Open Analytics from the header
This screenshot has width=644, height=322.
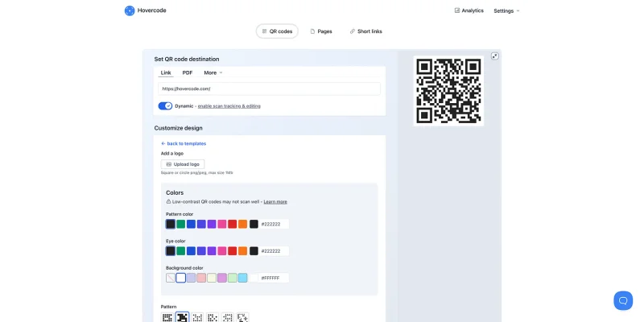pyautogui.click(x=469, y=10)
